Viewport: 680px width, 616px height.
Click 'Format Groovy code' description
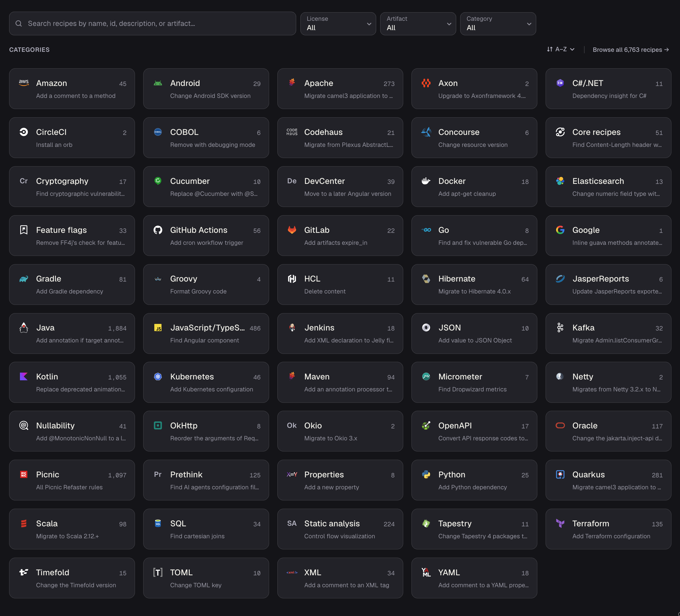click(x=198, y=291)
